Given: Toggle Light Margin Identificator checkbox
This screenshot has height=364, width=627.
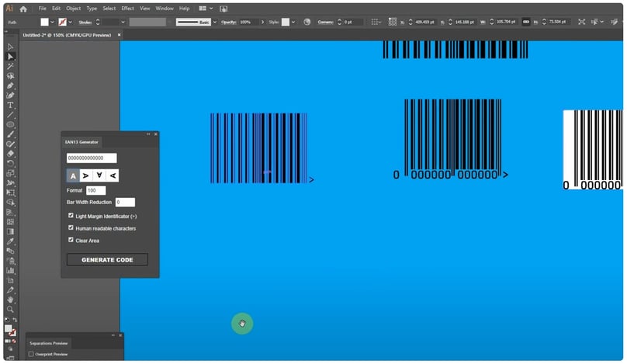Looking at the screenshot, I should coord(71,216).
